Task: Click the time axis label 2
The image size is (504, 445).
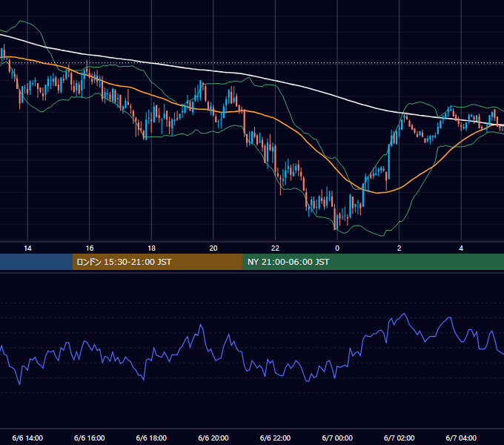Action: tap(399, 248)
